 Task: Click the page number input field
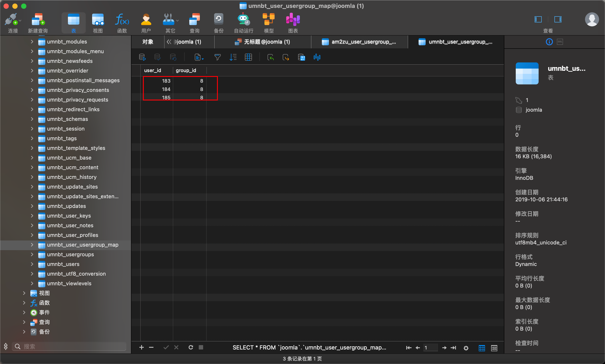430,348
